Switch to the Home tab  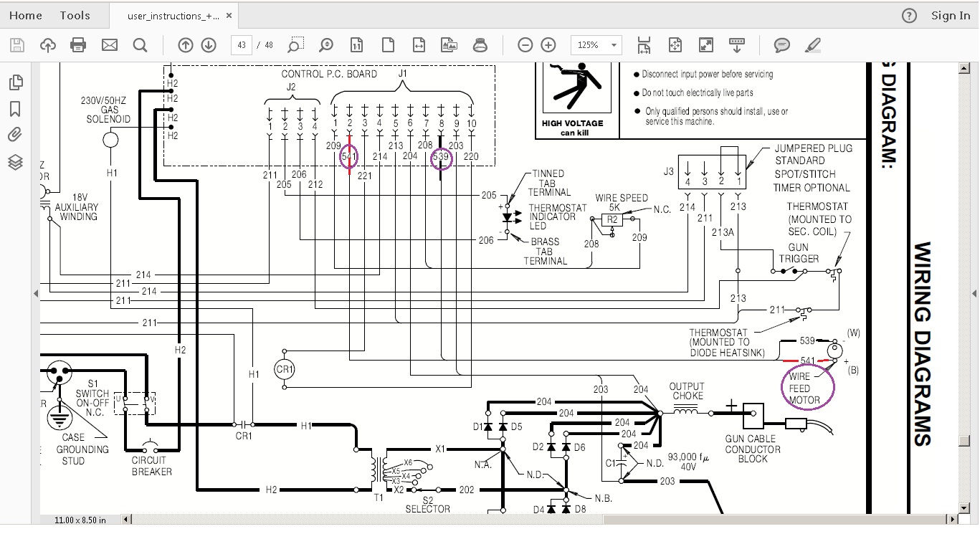(x=26, y=15)
